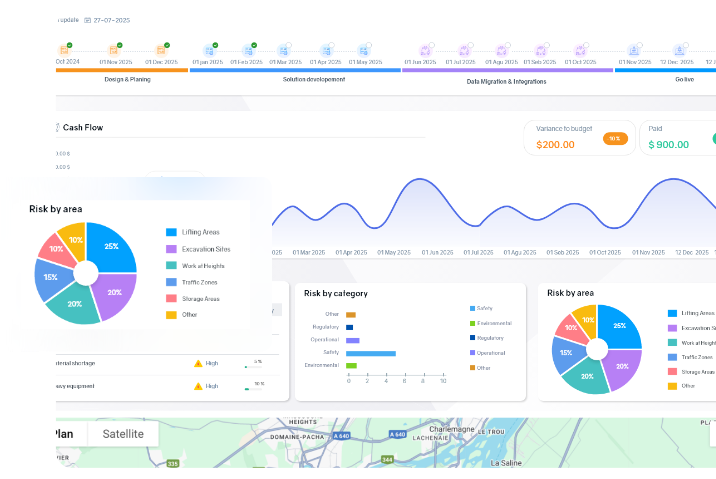Click the Safety bar in Risk by category

click(x=370, y=353)
